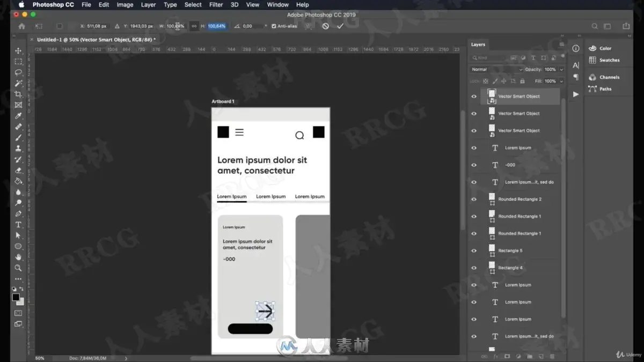This screenshot has width=644, height=362.
Task: Select the Brush tool
Action: 18,138
